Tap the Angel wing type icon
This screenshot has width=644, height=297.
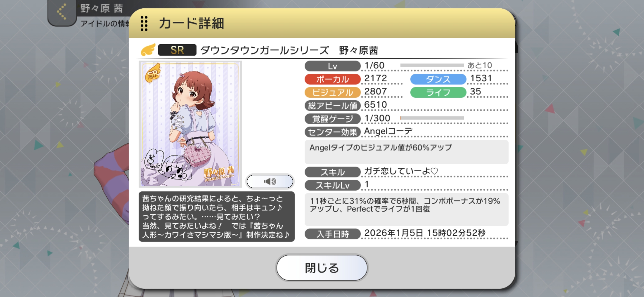click(x=148, y=50)
